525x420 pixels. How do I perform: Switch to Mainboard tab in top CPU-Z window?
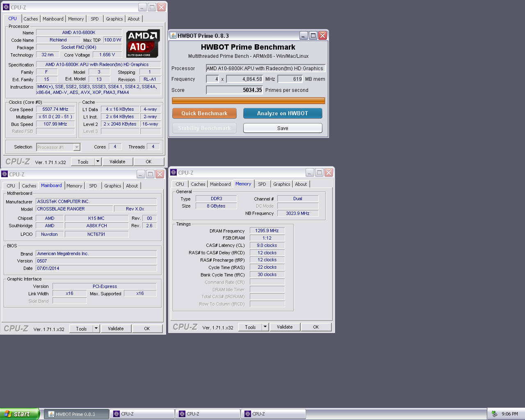point(53,19)
